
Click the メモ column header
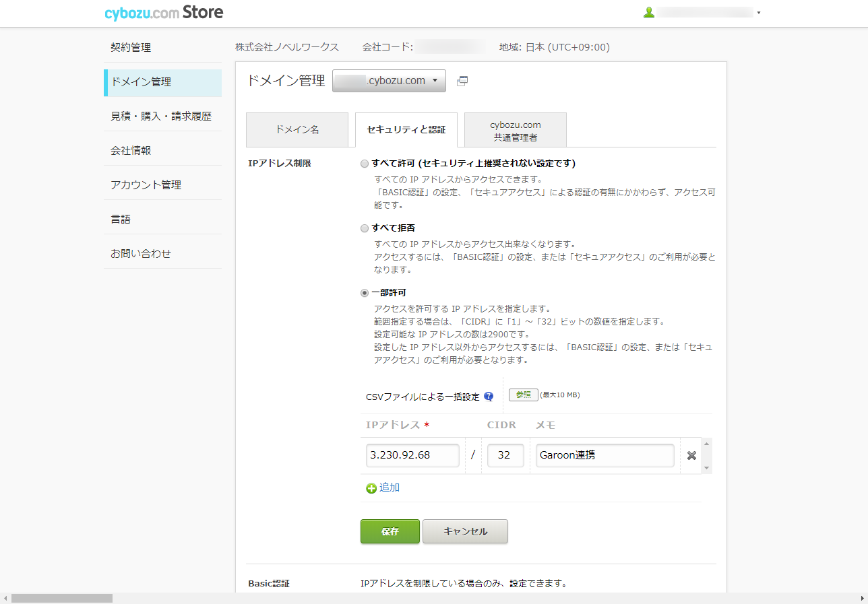(x=546, y=425)
